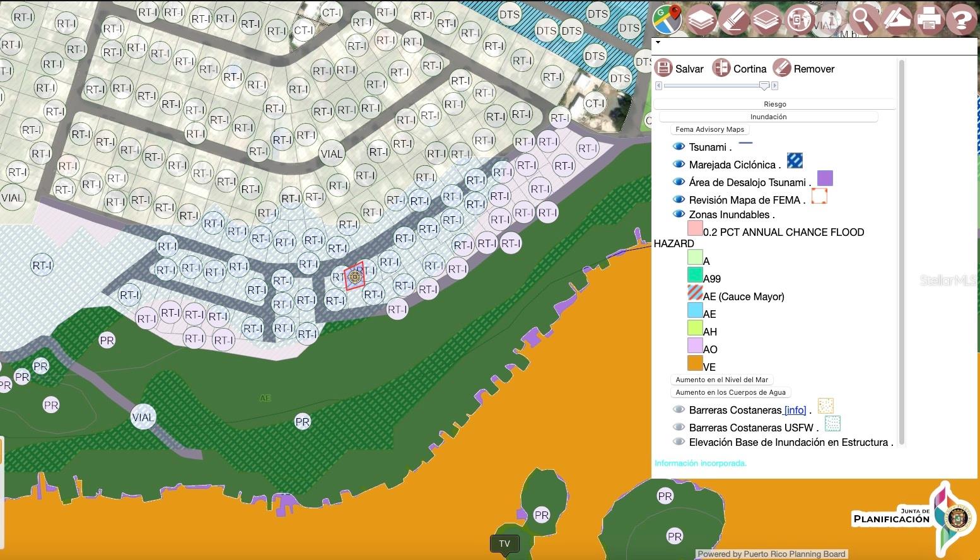The width and height of the screenshot is (980, 560).
Task: Select the hand-with-pencil drawing tool
Action: point(896,20)
